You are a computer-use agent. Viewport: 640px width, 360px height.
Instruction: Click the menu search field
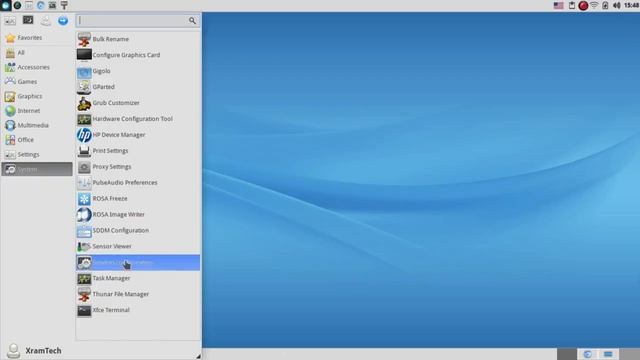137,20
